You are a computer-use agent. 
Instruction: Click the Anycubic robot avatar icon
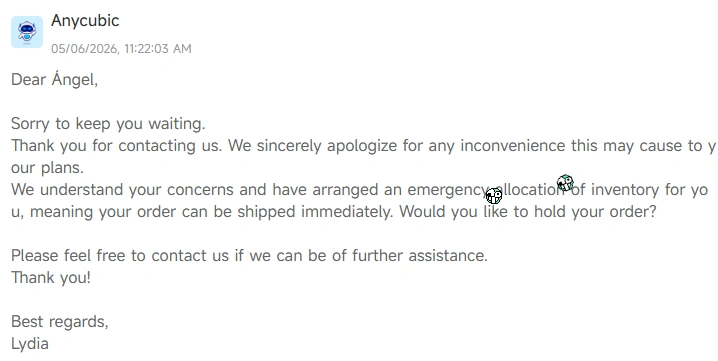pos(27,32)
